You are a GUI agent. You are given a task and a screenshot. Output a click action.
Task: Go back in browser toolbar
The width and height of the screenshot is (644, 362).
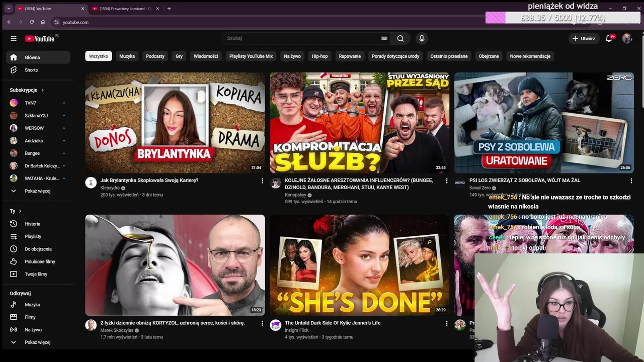[x=9, y=22]
